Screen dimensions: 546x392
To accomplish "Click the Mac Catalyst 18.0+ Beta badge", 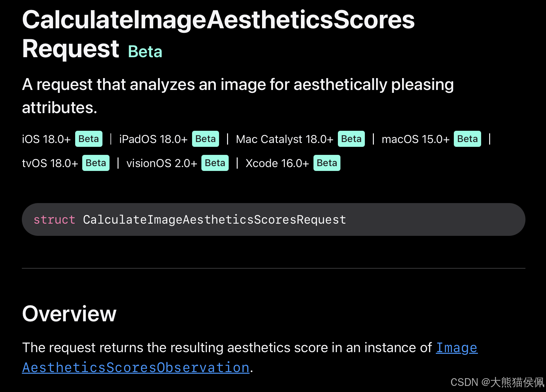I will tap(351, 139).
